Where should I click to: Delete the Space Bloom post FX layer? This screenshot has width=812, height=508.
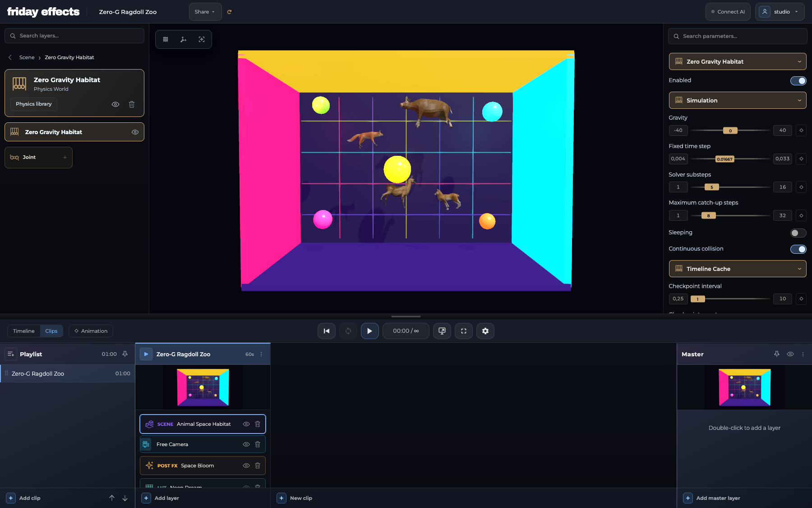(258, 466)
